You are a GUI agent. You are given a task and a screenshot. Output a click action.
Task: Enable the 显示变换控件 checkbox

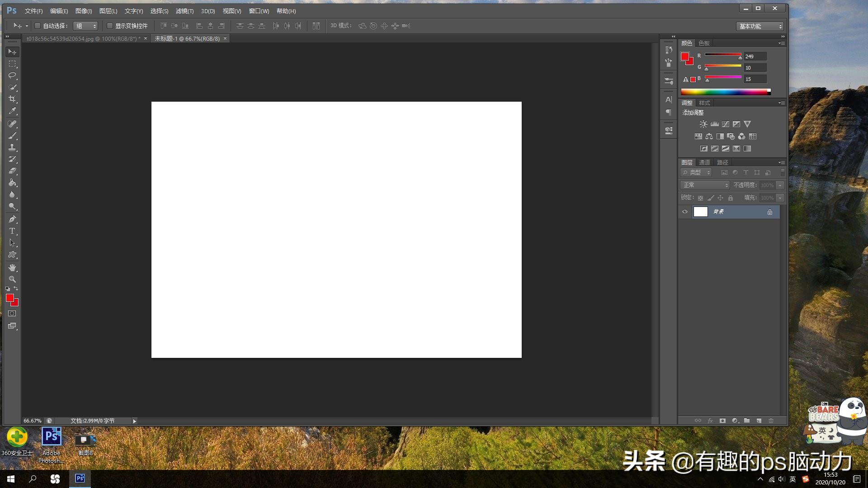click(110, 26)
